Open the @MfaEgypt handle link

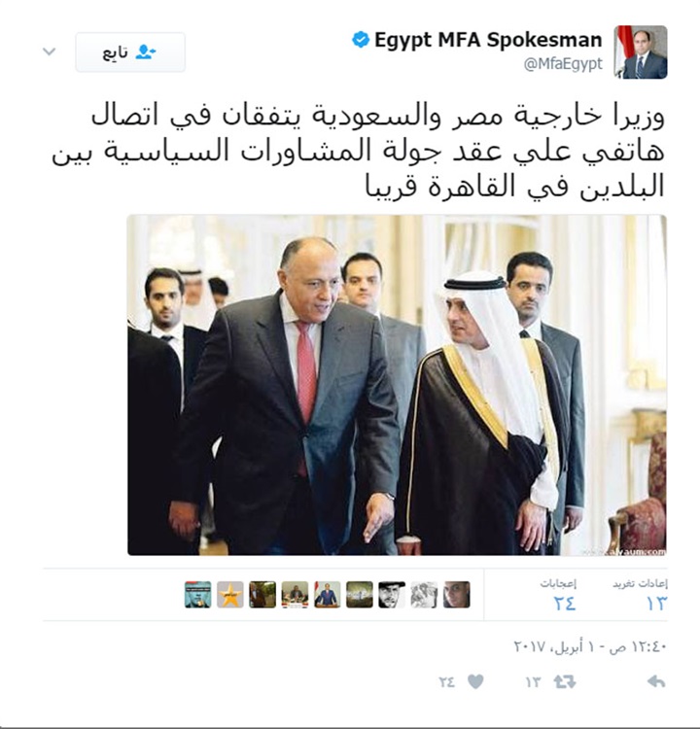coord(563,64)
